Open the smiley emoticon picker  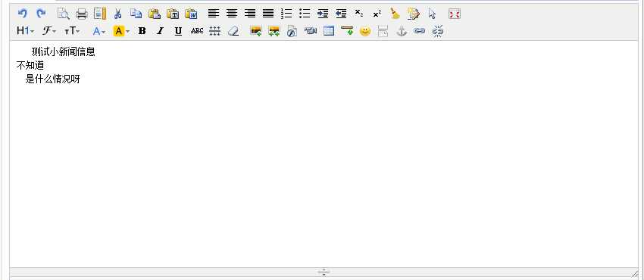click(365, 31)
